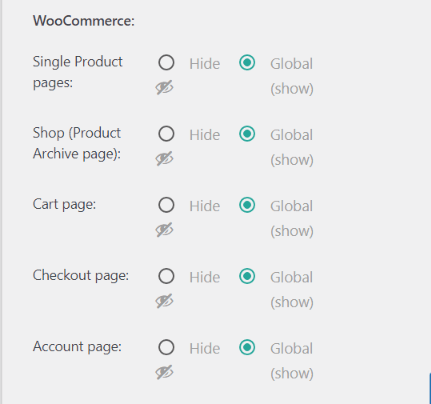The image size is (431, 404).
Task: Click the crossed-eye icon in Cart page row
Action: pyautogui.click(x=164, y=230)
